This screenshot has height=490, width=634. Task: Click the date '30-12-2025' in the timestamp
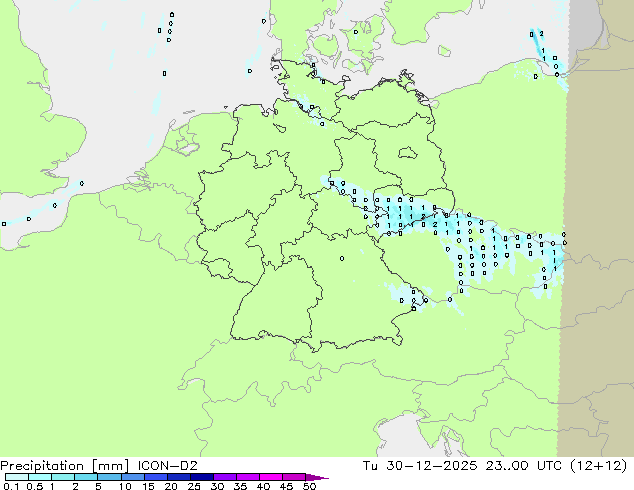[431, 466]
